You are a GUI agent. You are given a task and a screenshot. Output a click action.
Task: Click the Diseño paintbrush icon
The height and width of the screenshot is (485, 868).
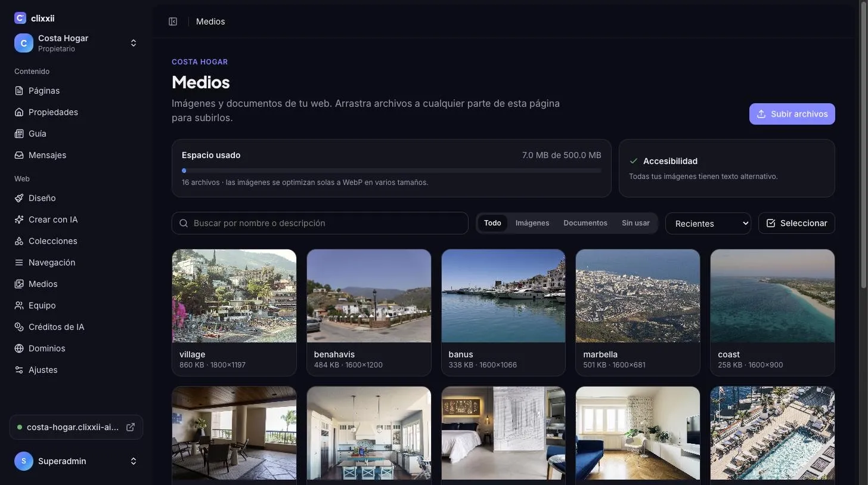tap(19, 198)
